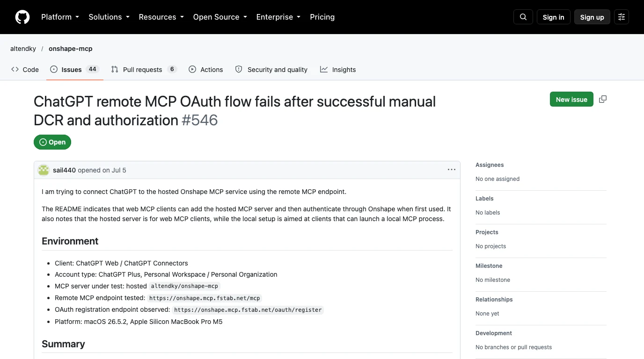Image resolution: width=644 pixels, height=359 pixels.
Task: Switch to the Issues tab
Action: (75, 70)
